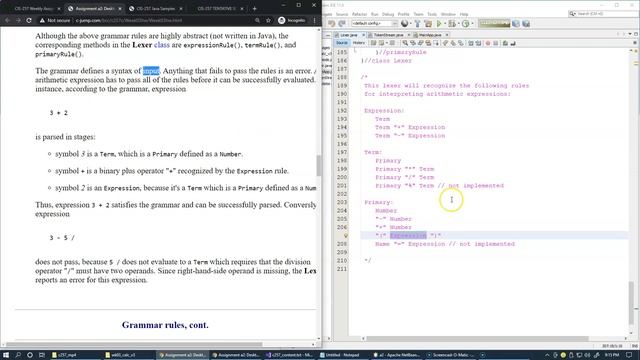Open Debug menu in NetBeans
Screen dimensions: 640x360
pos(388,14)
